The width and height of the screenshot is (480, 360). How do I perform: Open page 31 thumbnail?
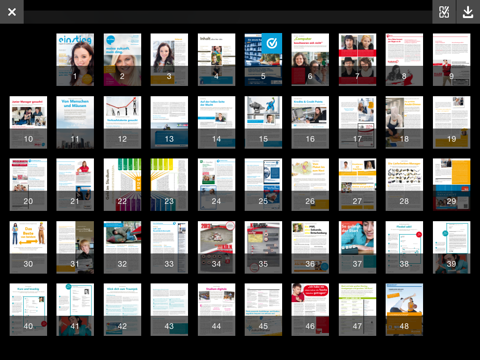click(x=75, y=247)
